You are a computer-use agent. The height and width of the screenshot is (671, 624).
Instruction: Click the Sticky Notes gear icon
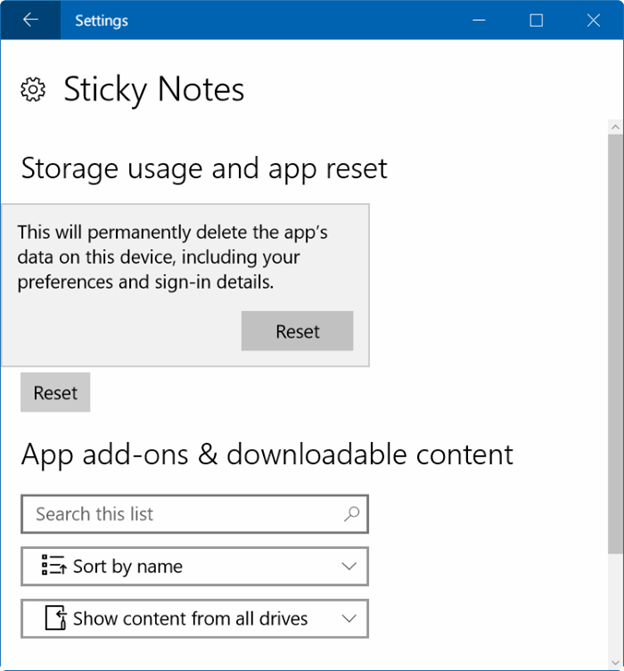pos(33,89)
